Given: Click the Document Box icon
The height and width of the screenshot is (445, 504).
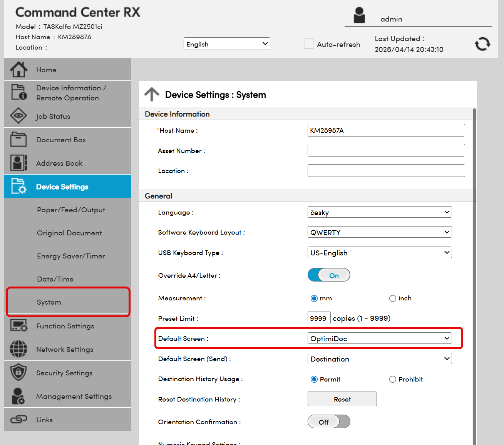Looking at the screenshot, I should click(x=18, y=140).
